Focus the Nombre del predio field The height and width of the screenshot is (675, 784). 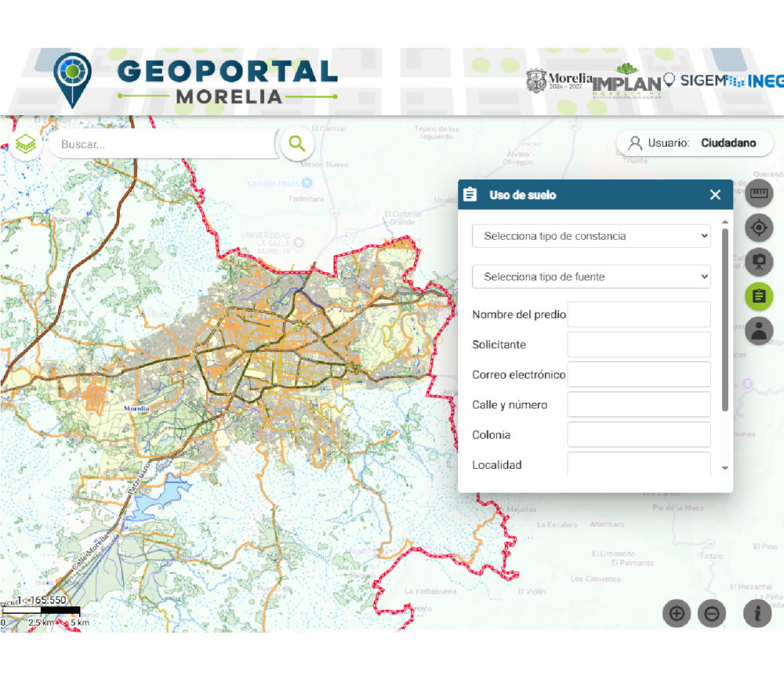point(638,314)
